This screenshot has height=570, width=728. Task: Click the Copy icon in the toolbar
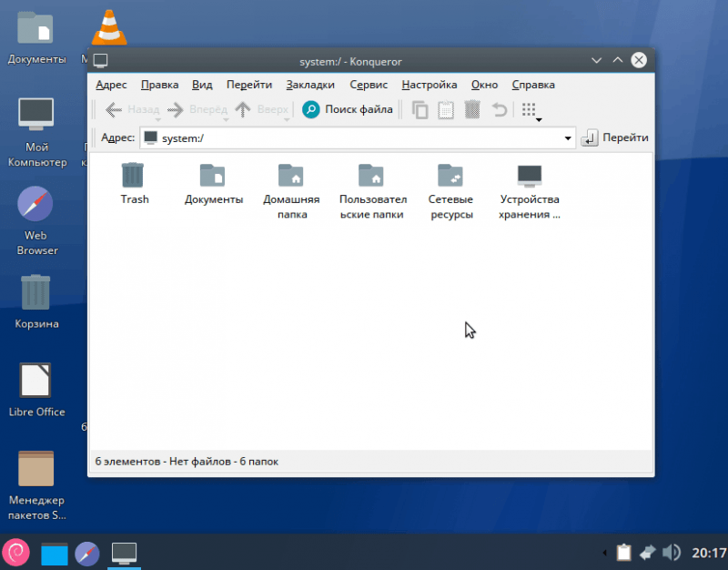pos(420,110)
